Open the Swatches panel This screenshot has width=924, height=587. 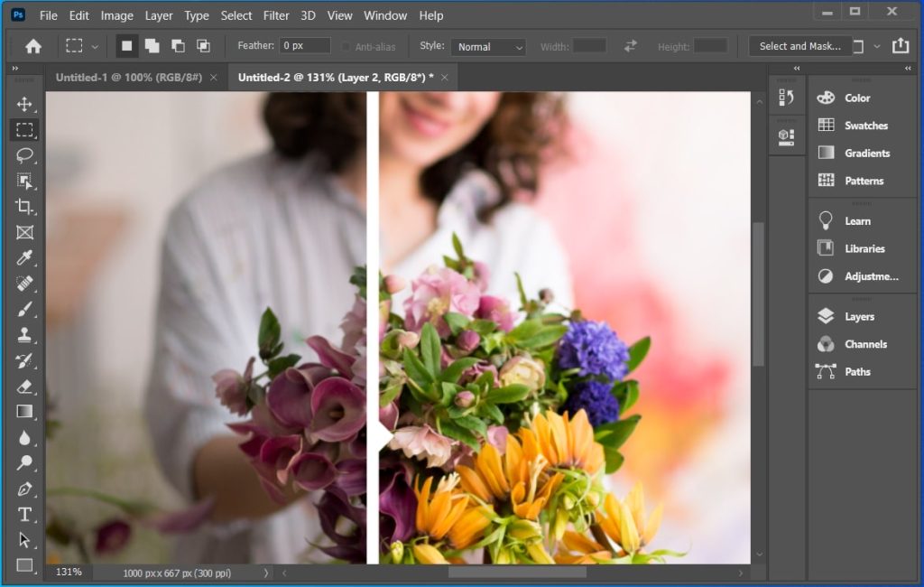tap(865, 126)
